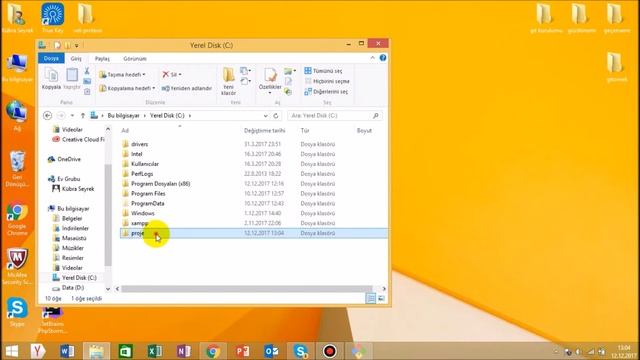Screen dimensions: 640x360
Task: Click the red X Sil delete icon
Action: (x=165, y=74)
